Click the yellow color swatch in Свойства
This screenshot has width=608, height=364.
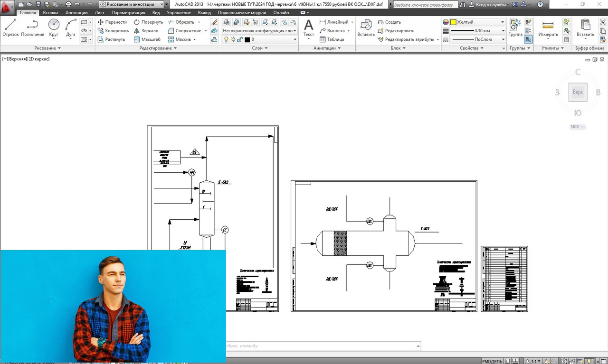[x=453, y=22]
